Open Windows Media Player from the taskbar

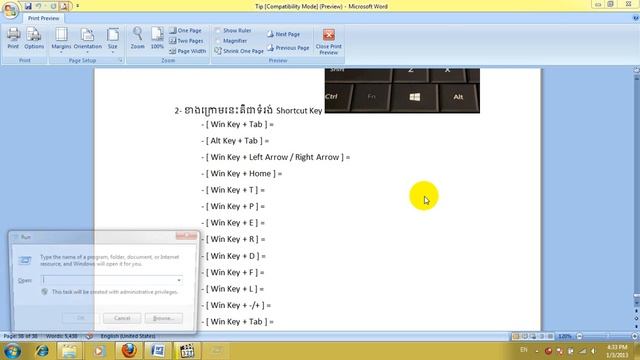click(99, 351)
